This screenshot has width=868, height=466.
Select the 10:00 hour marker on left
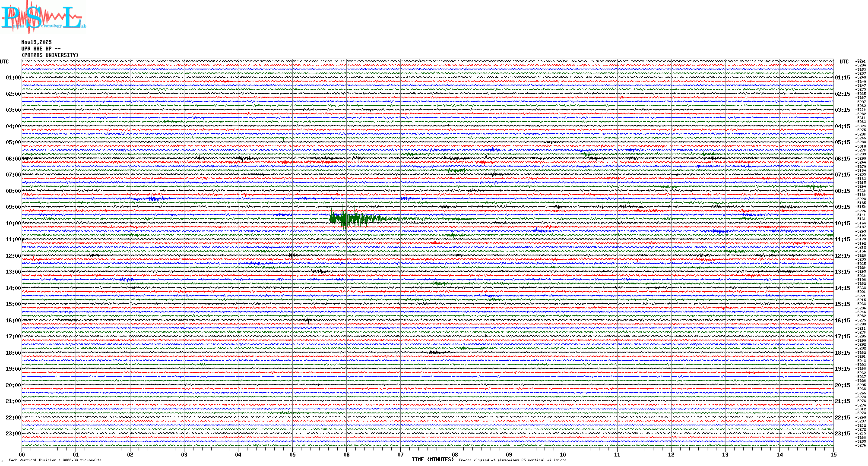click(x=13, y=224)
